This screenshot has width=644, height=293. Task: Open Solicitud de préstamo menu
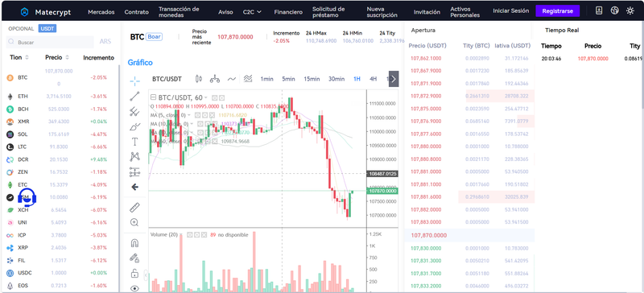(x=328, y=12)
